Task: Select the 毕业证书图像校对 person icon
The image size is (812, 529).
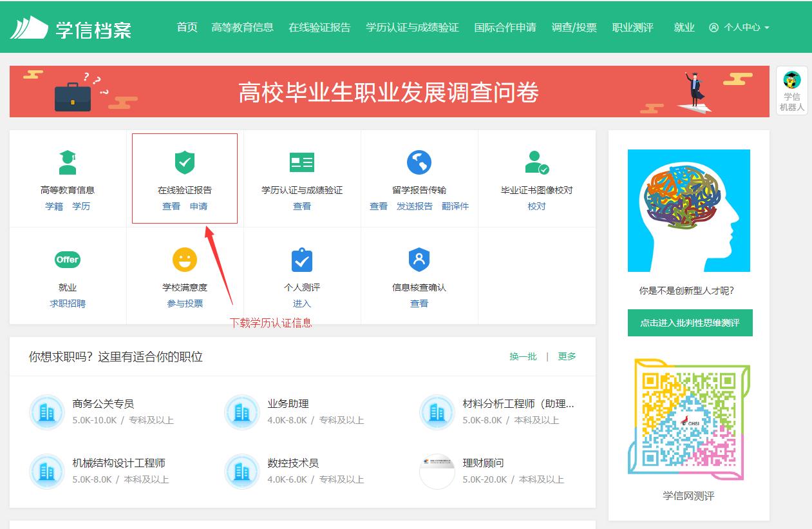Action: pyautogui.click(x=536, y=162)
